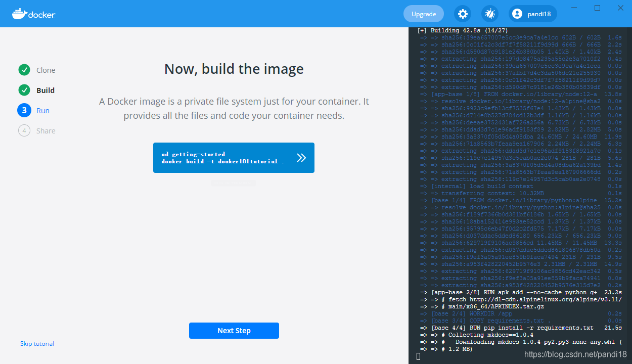Click the Next Step button
Screen dimensions: 632x364
point(234,331)
